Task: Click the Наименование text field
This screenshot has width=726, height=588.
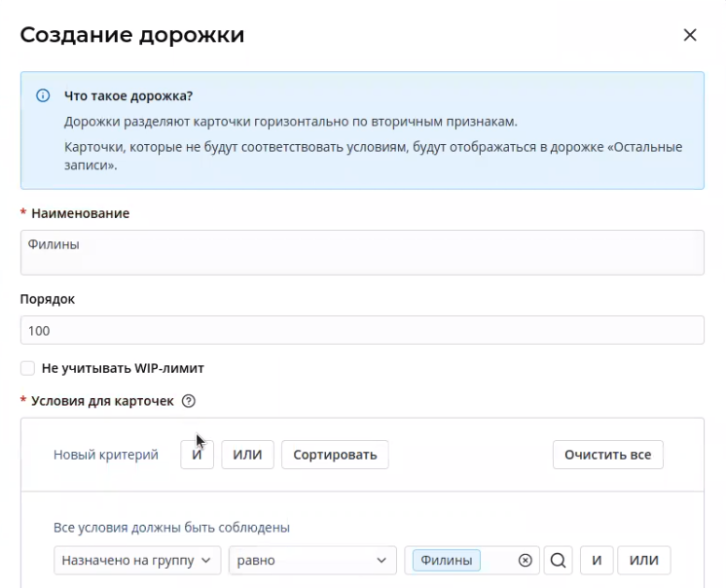Action: click(362, 252)
